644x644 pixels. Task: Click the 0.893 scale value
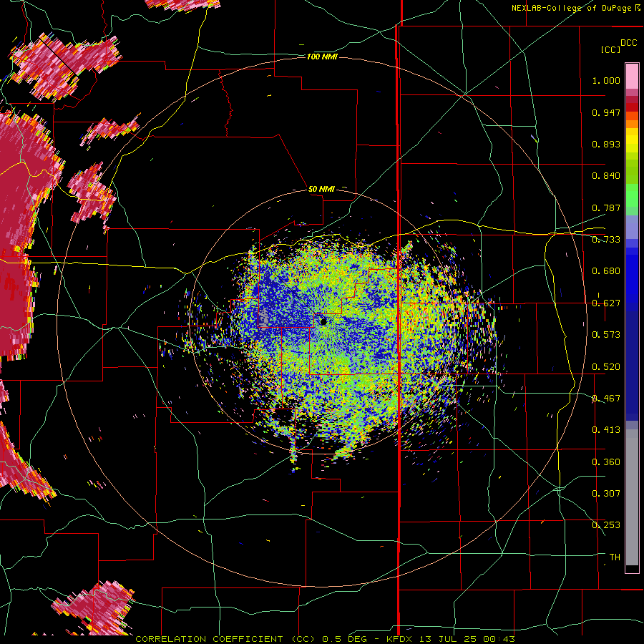pyautogui.click(x=606, y=144)
